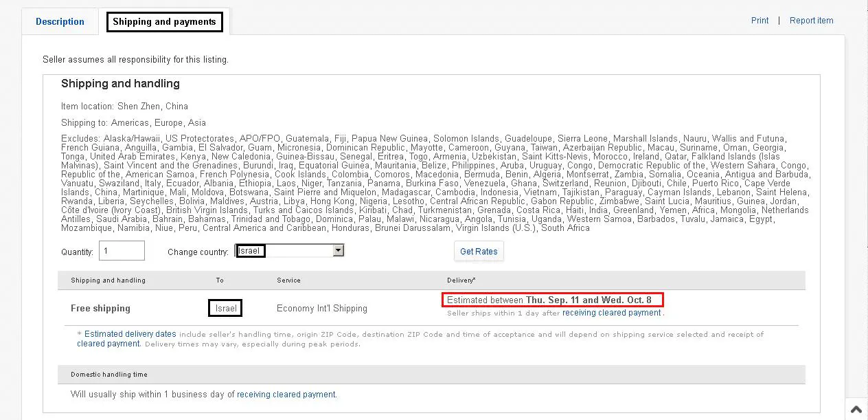
Task: Switch to the Description tab
Action: pyautogui.click(x=60, y=21)
